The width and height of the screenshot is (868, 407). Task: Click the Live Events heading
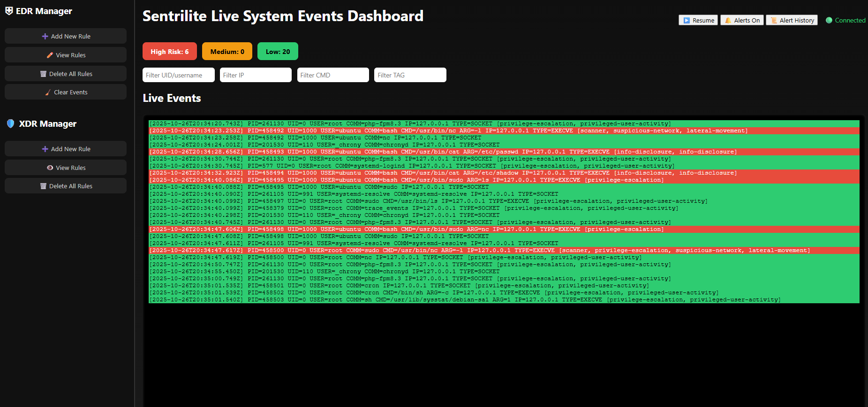(x=172, y=98)
